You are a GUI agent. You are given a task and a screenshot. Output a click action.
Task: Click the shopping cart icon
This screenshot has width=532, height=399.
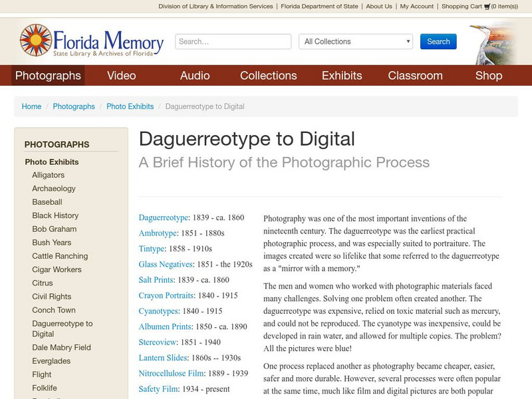coord(487,7)
